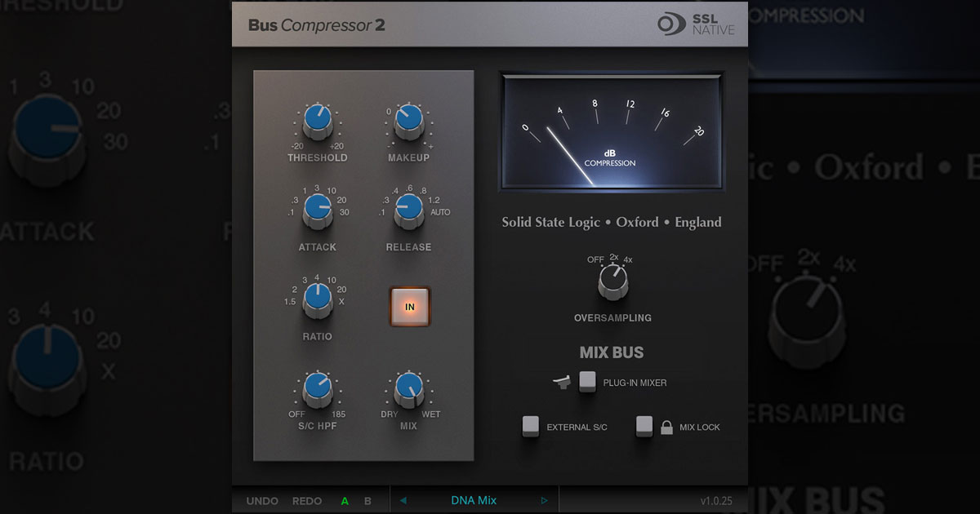The height and width of the screenshot is (514, 980).
Task: Click the Oversampling selector knob
Action: [612, 283]
